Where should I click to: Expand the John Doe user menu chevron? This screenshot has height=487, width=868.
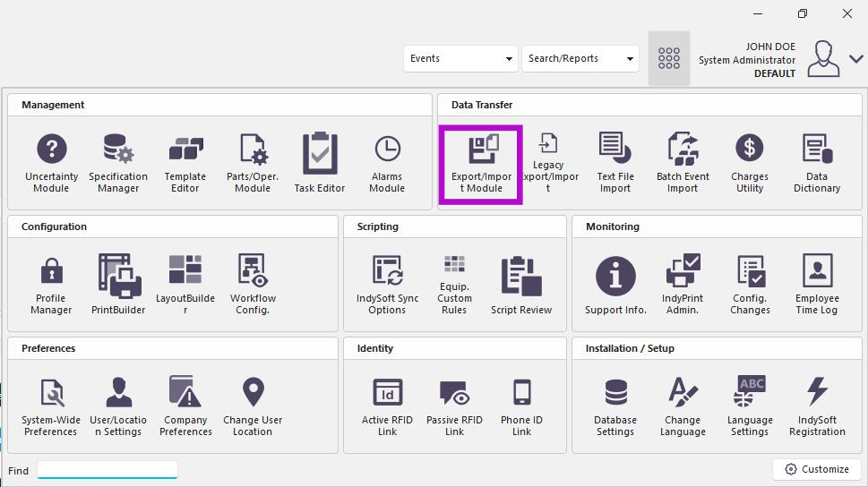click(856, 59)
